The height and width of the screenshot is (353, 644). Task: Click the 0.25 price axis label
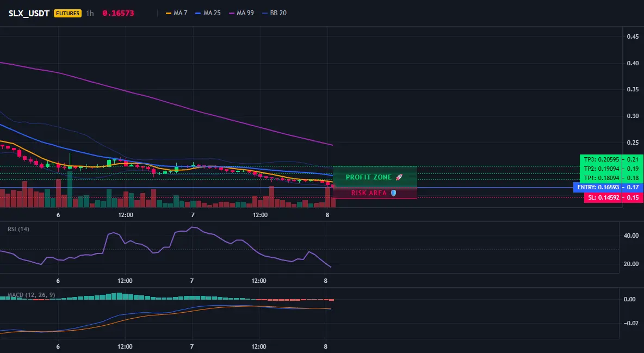tap(633, 143)
